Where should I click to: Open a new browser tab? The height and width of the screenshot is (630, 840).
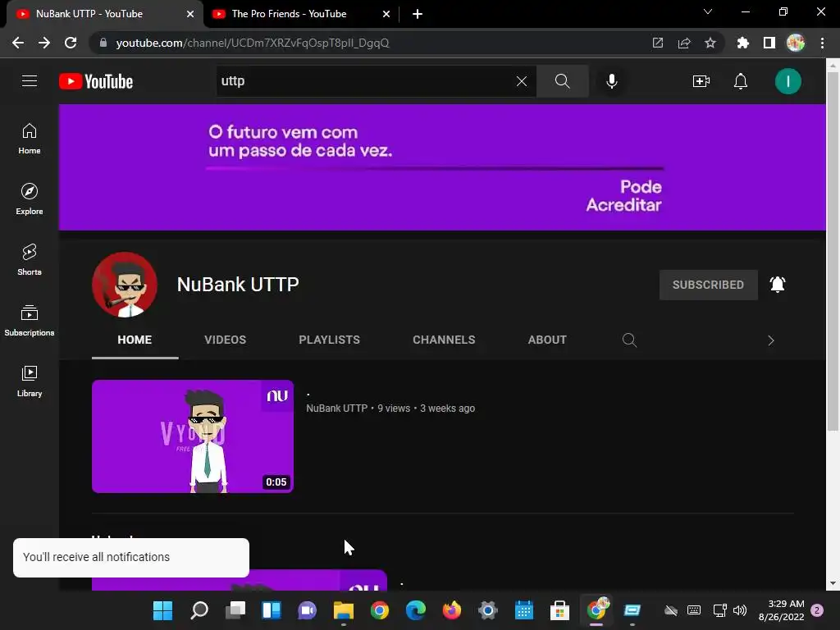[x=418, y=14]
